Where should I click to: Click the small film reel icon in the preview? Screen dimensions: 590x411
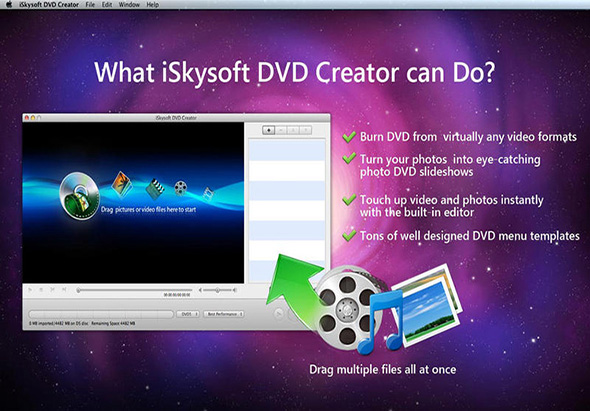tap(181, 188)
